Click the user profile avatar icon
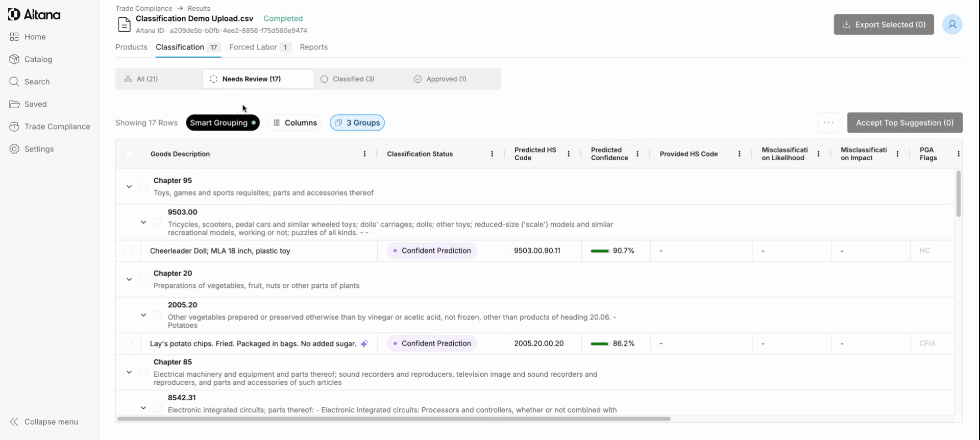Screen dimensions: 980x440 [x=952, y=25]
